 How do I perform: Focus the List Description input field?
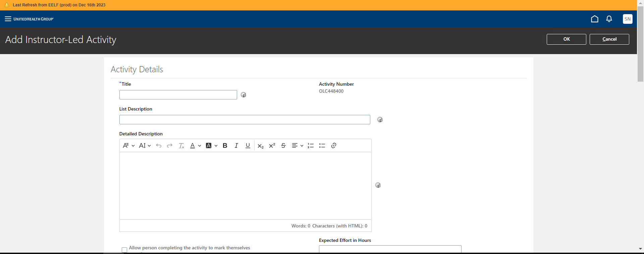pos(245,120)
